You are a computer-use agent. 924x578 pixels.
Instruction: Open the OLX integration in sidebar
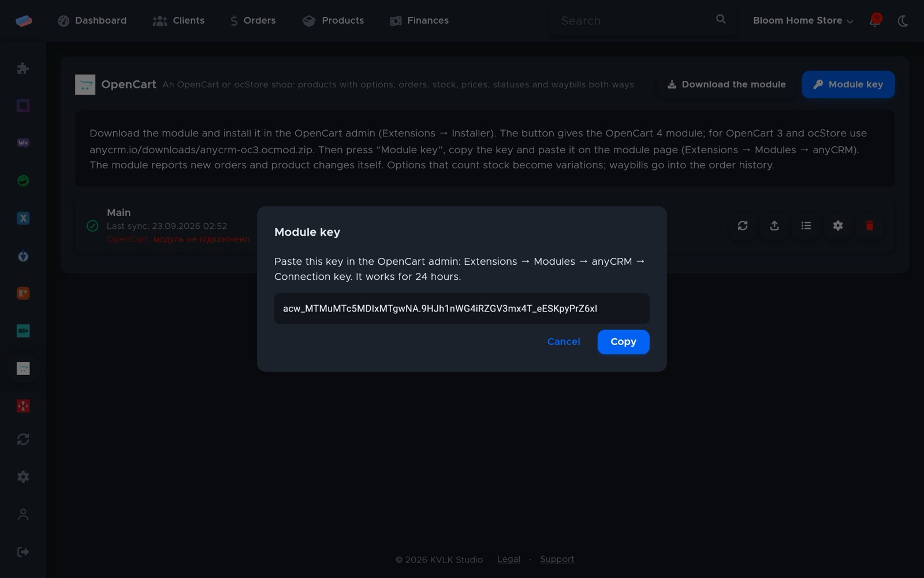(x=23, y=331)
